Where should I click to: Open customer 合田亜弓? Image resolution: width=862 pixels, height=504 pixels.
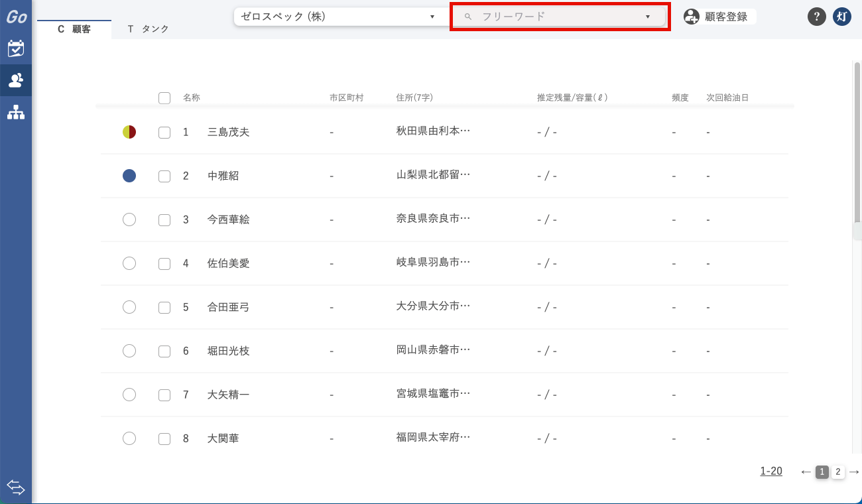coord(229,307)
